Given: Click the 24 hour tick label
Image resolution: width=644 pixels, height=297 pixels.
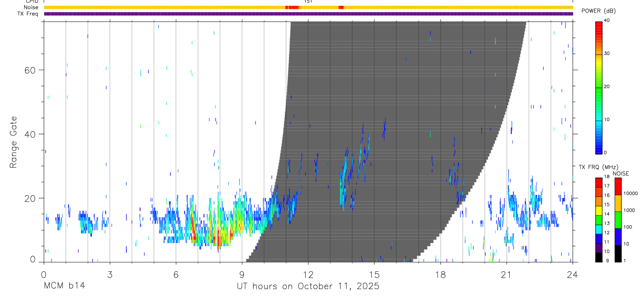Looking at the screenshot, I should point(573,274).
